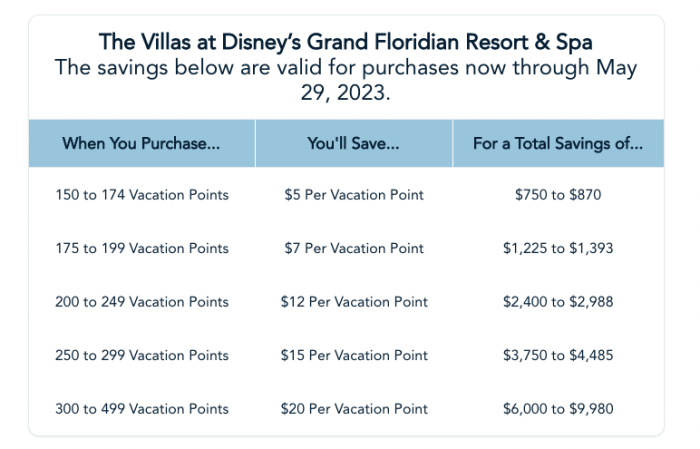Viewport: 700px width, 449px height.
Task: Click the 200 to 249 Vacation Points cell
Action: coord(142,302)
